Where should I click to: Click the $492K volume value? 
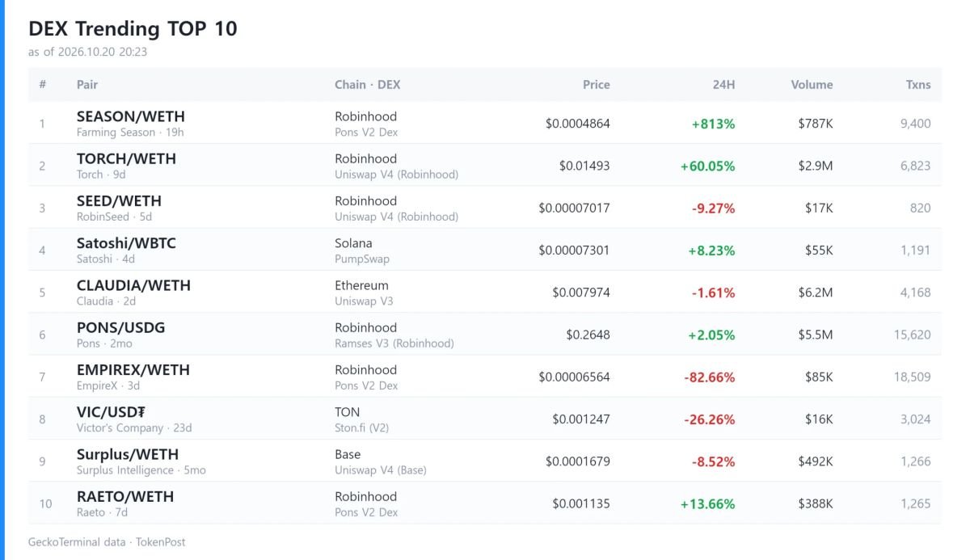point(816,461)
